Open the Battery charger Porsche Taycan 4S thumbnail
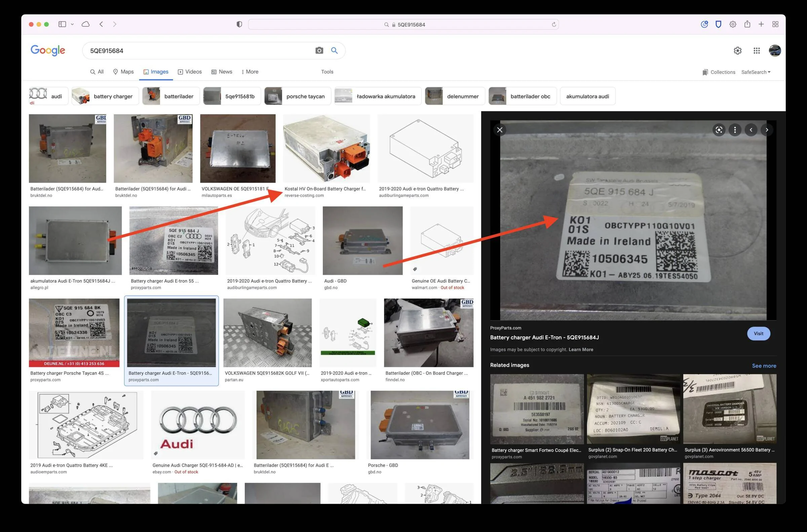This screenshot has height=532, width=807. pyautogui.click(x=74, y=333)
